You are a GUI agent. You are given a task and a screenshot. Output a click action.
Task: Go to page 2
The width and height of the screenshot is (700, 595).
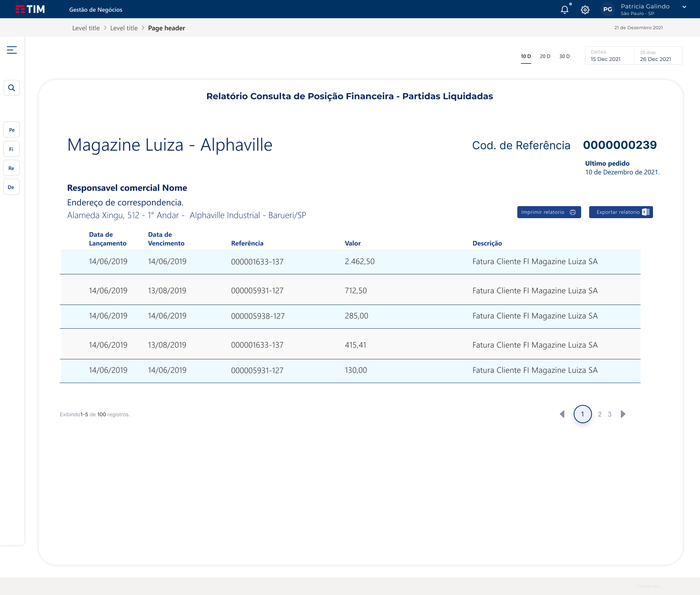tap(600, 414)
